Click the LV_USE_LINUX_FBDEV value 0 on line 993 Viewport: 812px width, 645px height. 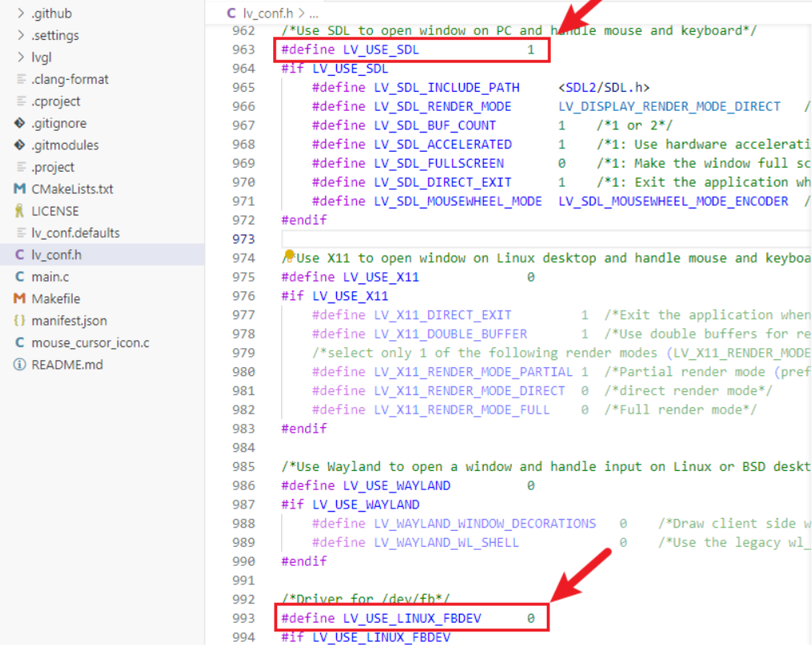(x=531, y=618)
